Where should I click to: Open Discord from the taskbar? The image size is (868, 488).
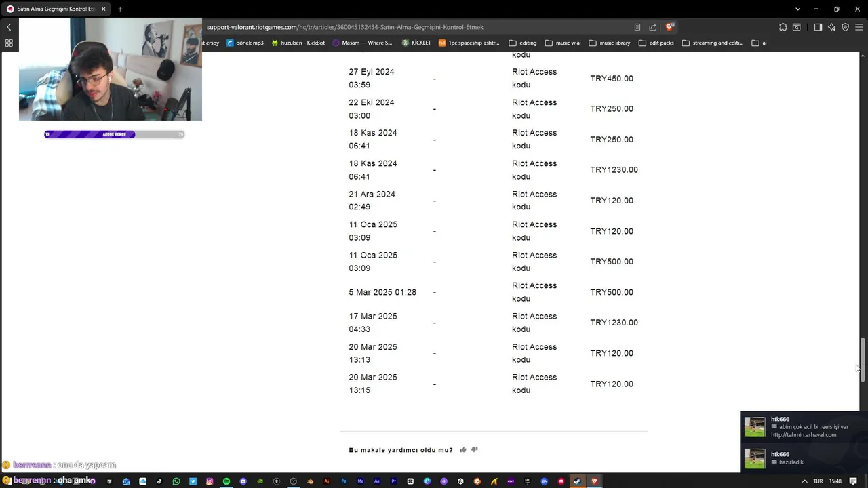point(243,481)
